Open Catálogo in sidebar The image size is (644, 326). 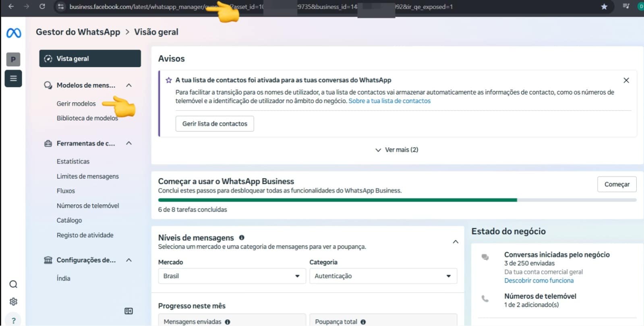tap(69, 220)
